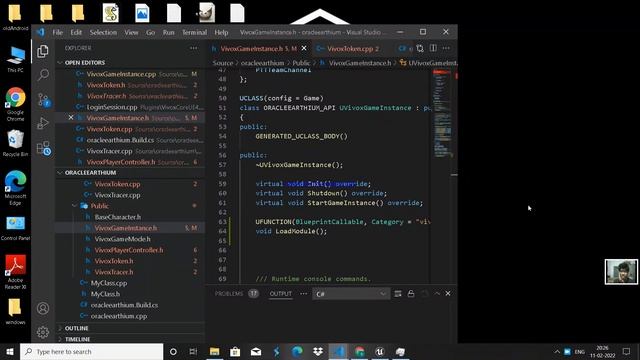Open the Manage gear in activity bar
Image resolution: width=640 pixels, height=360 pixels.
click(43, 332)
